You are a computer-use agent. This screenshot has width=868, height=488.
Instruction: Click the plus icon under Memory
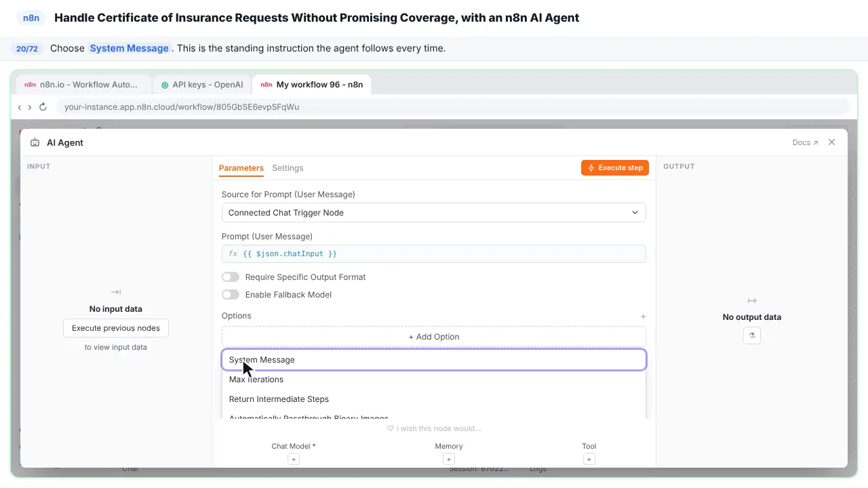click(x=449, y=459)
